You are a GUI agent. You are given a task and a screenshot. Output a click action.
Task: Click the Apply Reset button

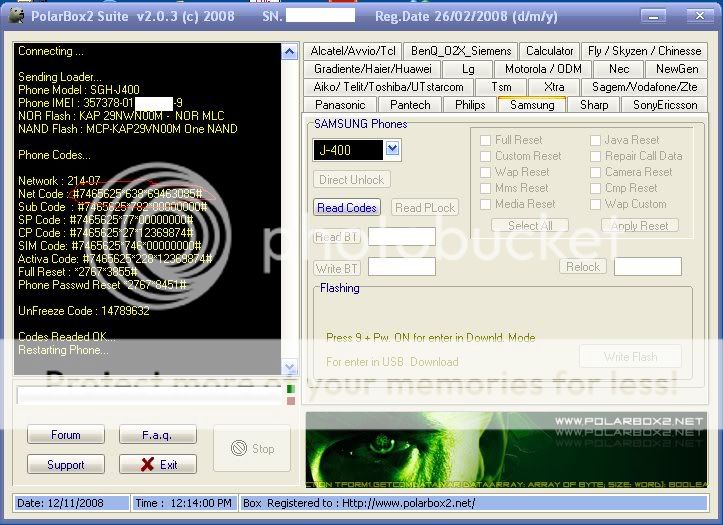click(640, 225)
